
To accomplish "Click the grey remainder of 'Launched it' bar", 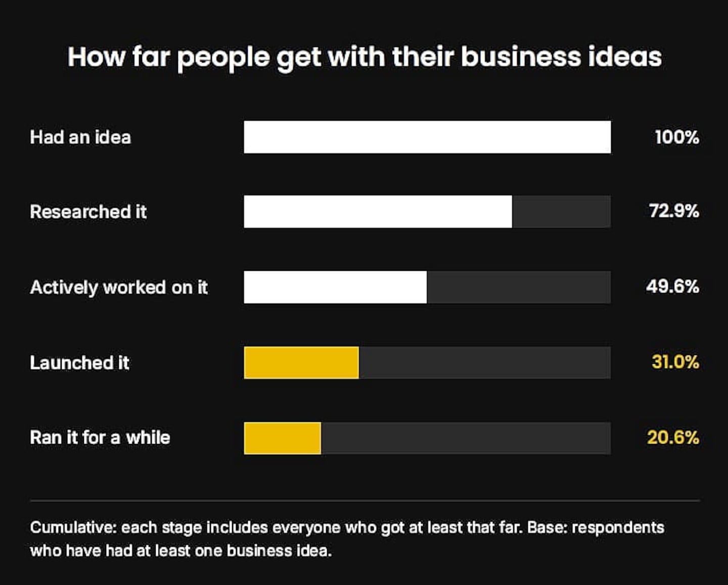I will (485, 363).
